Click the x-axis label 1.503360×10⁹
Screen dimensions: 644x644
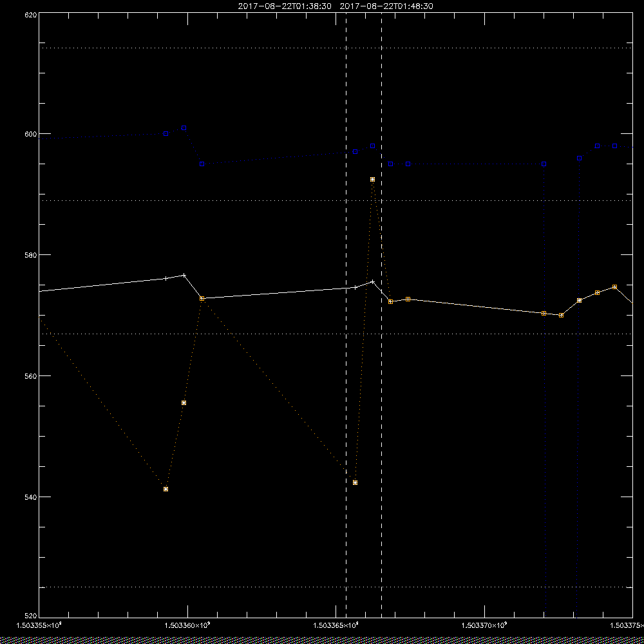(x=187, y=626)
